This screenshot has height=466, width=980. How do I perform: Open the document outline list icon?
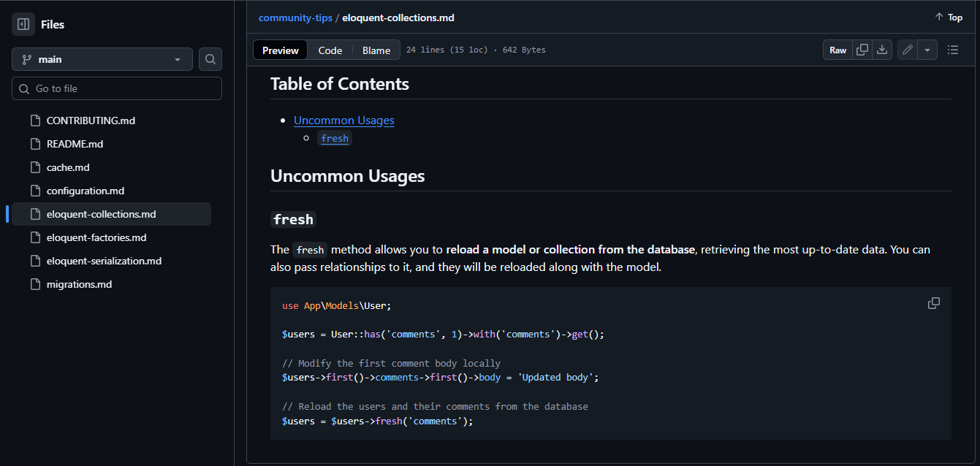pos(953,50)
